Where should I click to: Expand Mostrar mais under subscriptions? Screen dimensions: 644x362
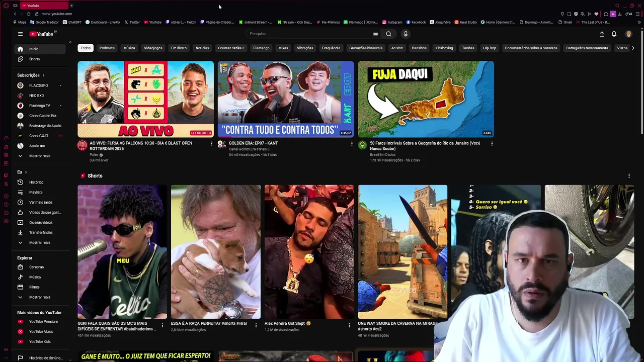(39, 156)
